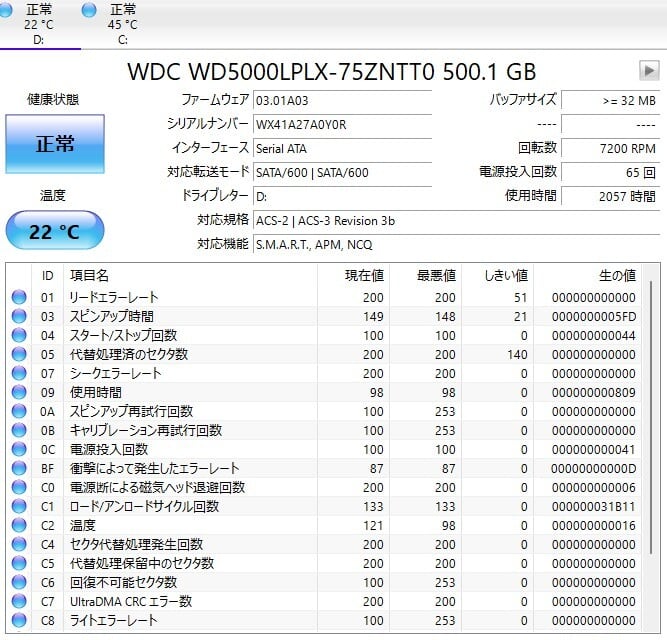Click the serial number field WX41A27A0Y0R
This screenshot has height=640, width=667.
pyautogui.click(x=341, y=124)
